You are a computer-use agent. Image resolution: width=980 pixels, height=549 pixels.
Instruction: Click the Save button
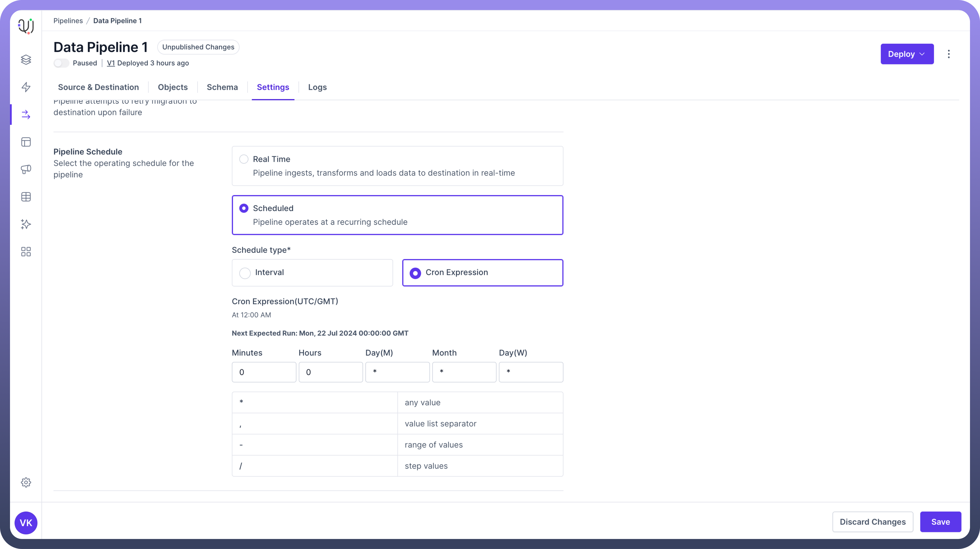click(x=940, y=522)
